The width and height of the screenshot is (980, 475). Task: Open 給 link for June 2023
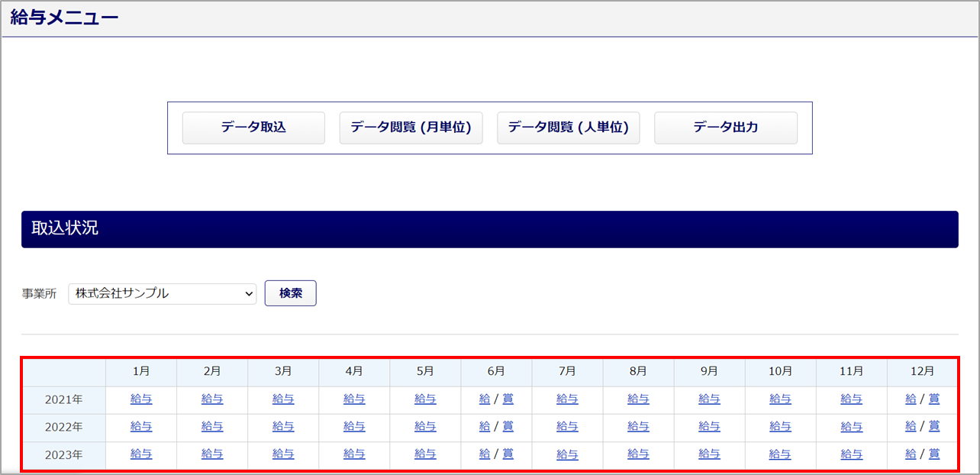click(x=485, y=454)
